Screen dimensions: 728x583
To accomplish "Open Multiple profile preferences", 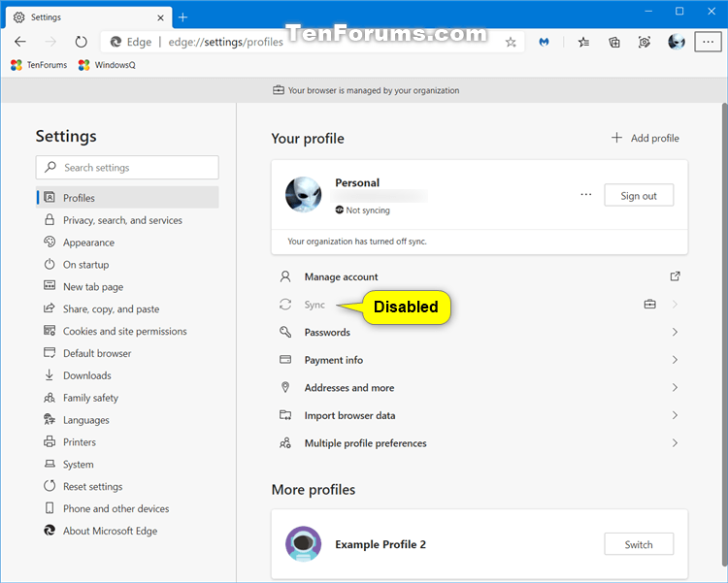I will tap(480, 443).
